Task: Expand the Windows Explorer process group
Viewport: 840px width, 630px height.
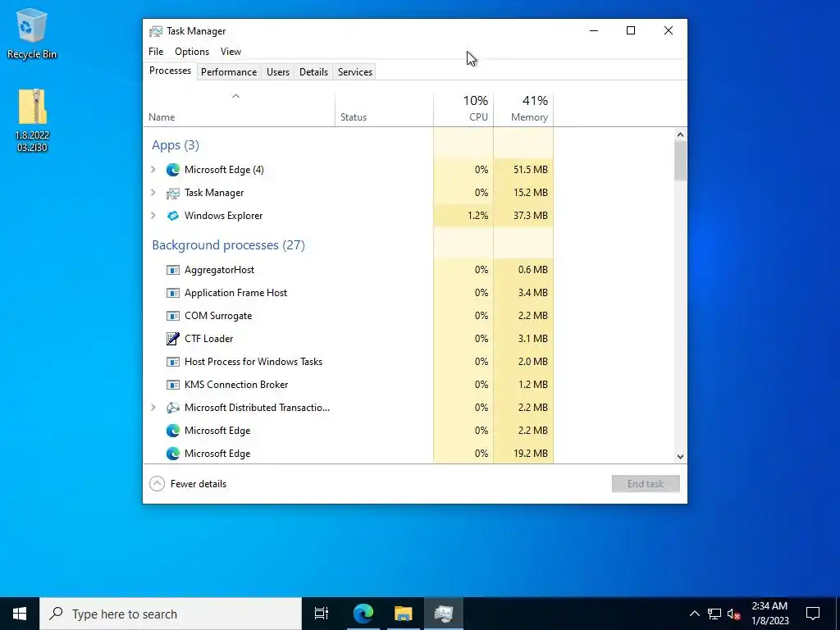Action: point(153,216)
